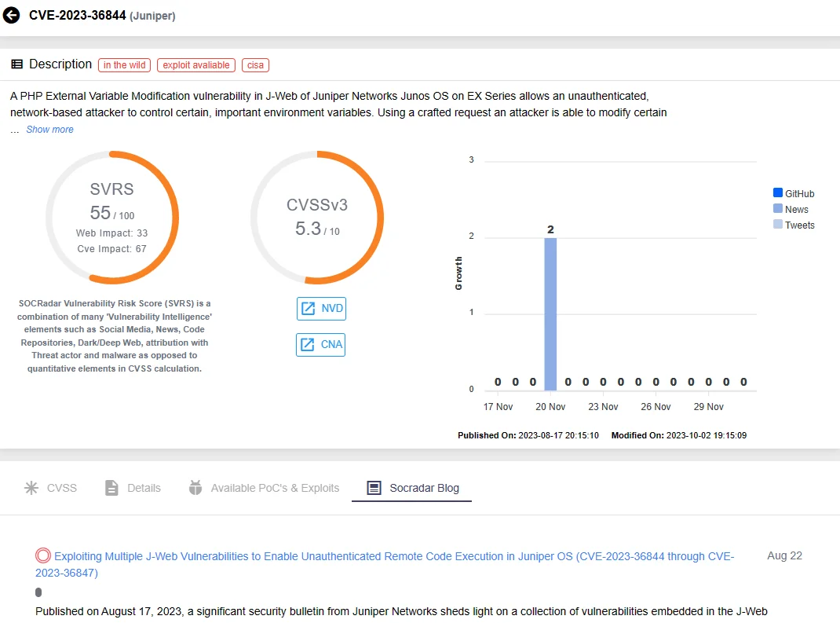Viewport: 840px width, 623px height.
Task: Click the '26 Nov' axis label
Action: [656, 406]
